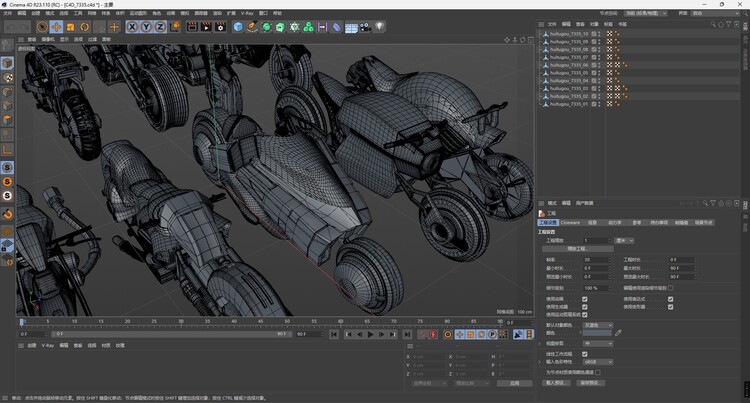Viewport: 750px width, 403px height.
Task: Click the 应用 button in coordinates panel
Action: click(514, 383)
